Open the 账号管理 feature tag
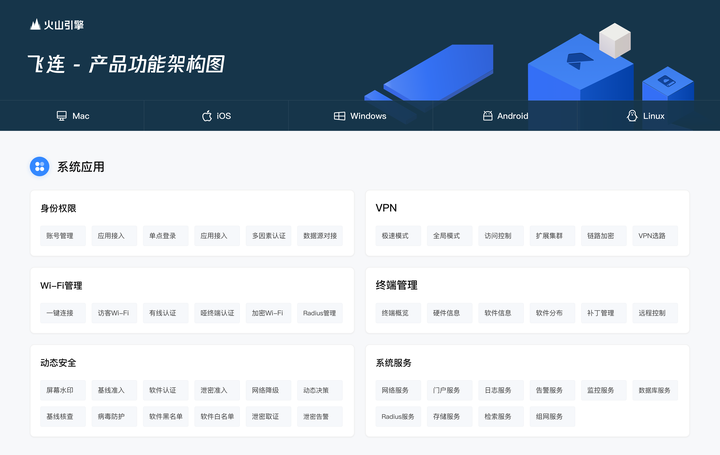 pyautogui.click(x=60, y=236)
